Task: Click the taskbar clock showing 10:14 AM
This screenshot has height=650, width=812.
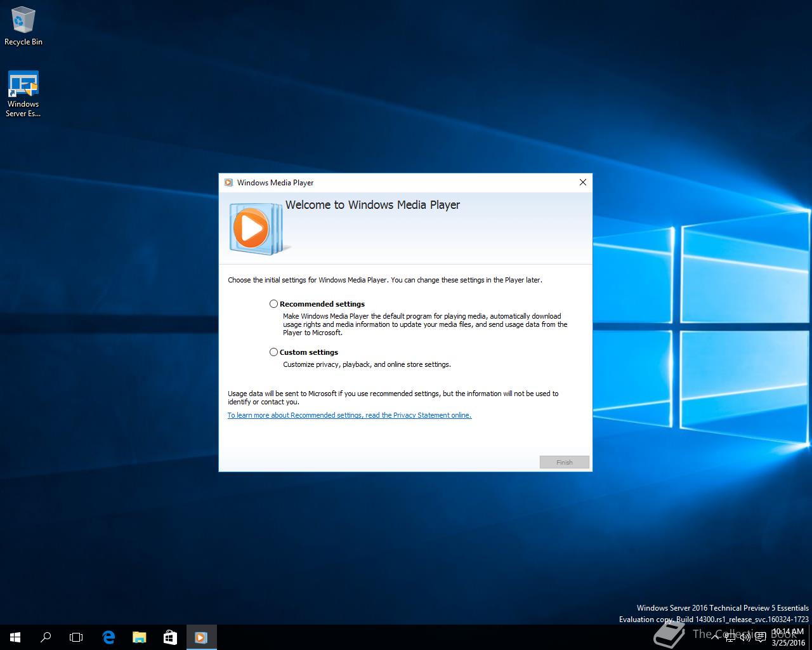Action: 788,637
